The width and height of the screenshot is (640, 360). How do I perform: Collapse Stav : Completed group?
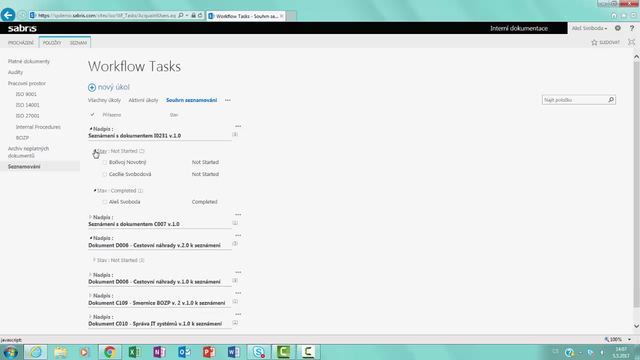tap(95, 191)
